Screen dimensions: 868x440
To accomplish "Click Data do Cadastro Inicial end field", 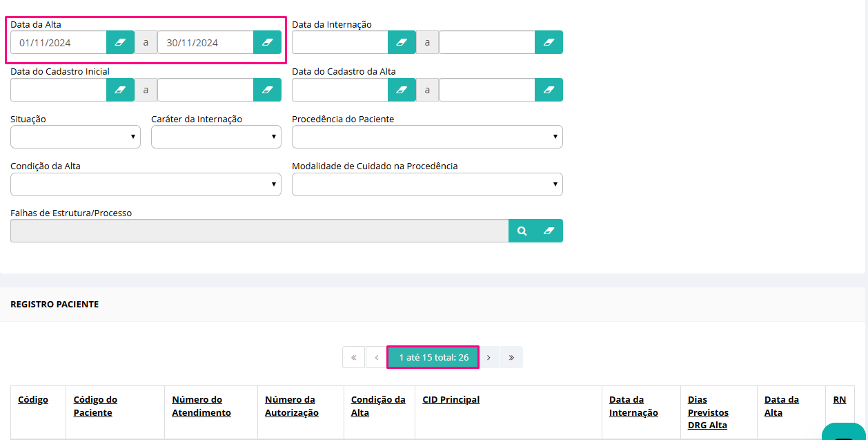I will click(x=206, y=90).
